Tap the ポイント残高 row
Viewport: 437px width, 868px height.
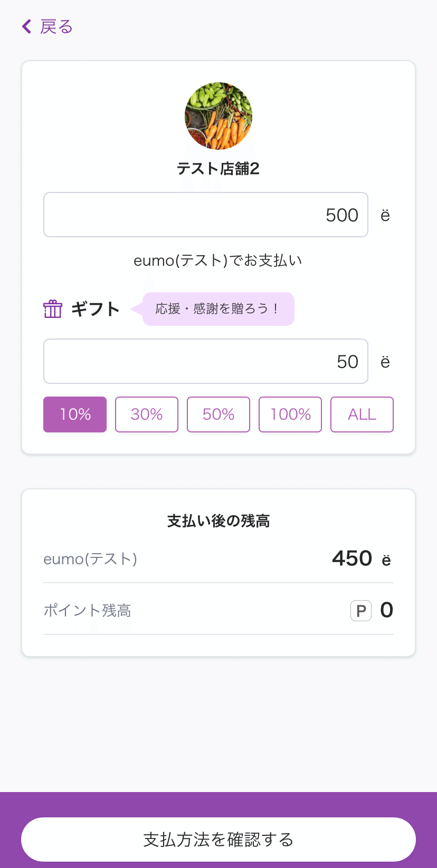218,610
